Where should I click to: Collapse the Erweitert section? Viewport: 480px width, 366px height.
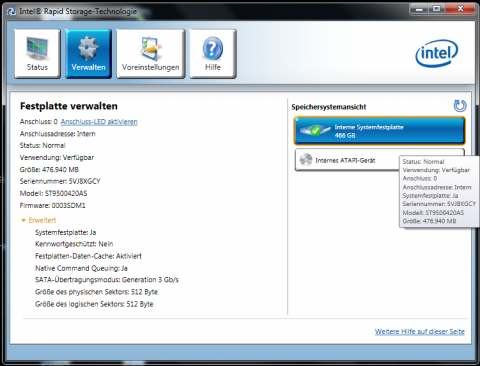pyautogui.click(x=39, y=220)
